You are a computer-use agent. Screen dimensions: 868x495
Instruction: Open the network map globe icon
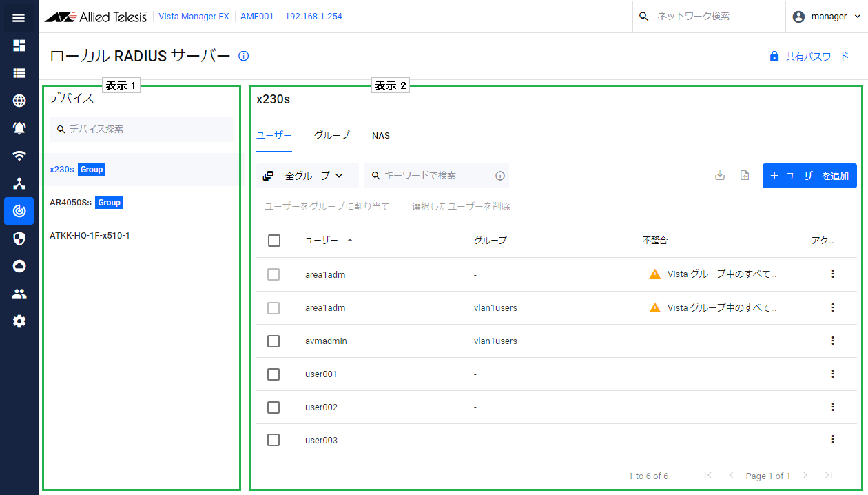point(19,101)
